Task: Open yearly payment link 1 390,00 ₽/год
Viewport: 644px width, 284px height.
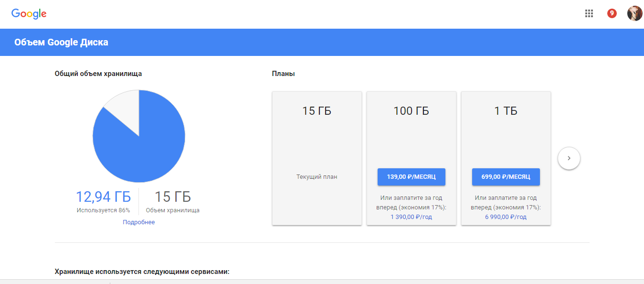Action: point(411,216)
